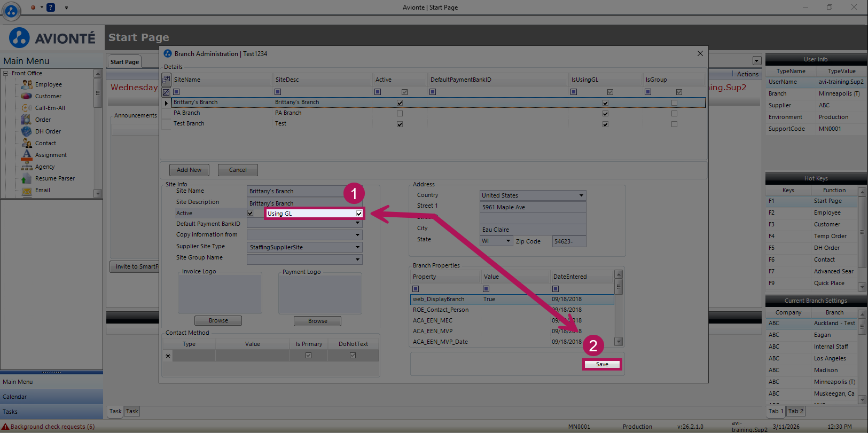The image size is (868, 433).
Task: Open the Order icon in Main Menu
Action: 27,120
